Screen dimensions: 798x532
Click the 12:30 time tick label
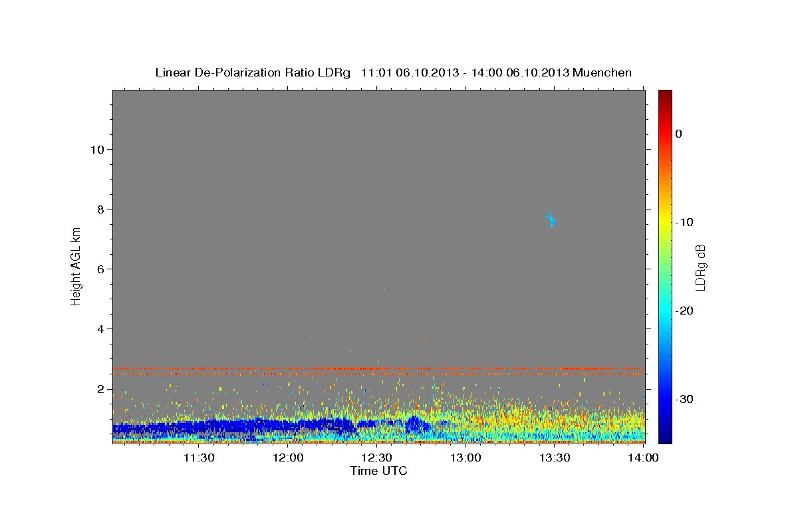[x=376, y=458]
